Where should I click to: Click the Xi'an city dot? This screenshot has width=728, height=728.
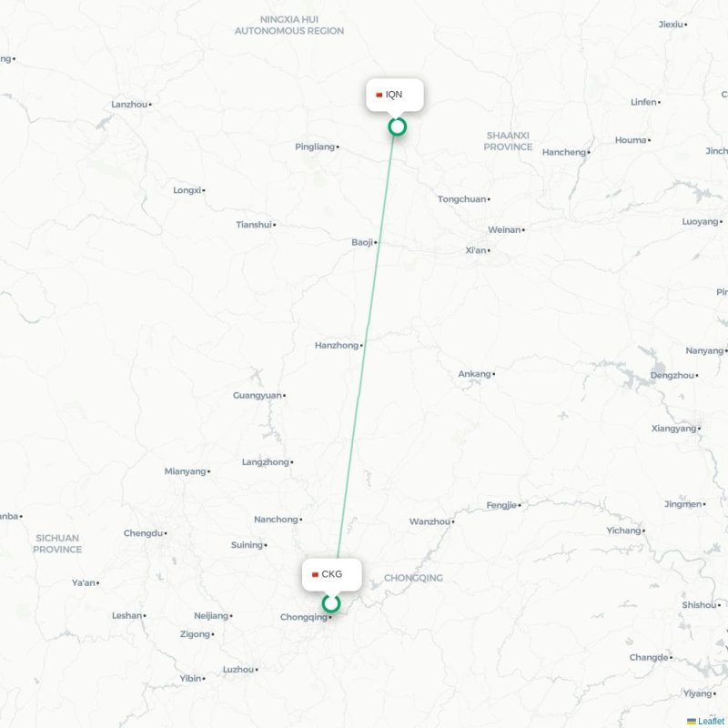click(x=489, y=251)
